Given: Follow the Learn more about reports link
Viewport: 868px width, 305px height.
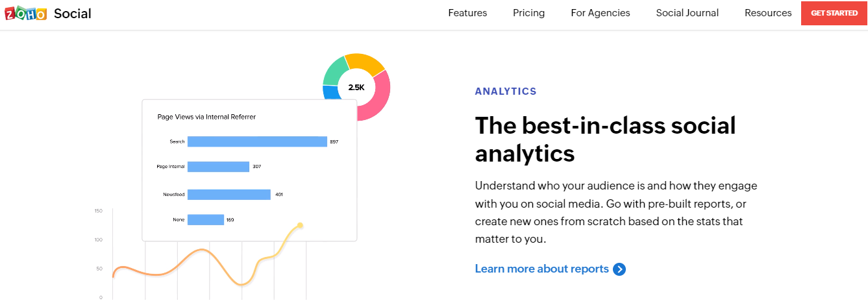Looking at the screenshot, I should pos(541,269).
